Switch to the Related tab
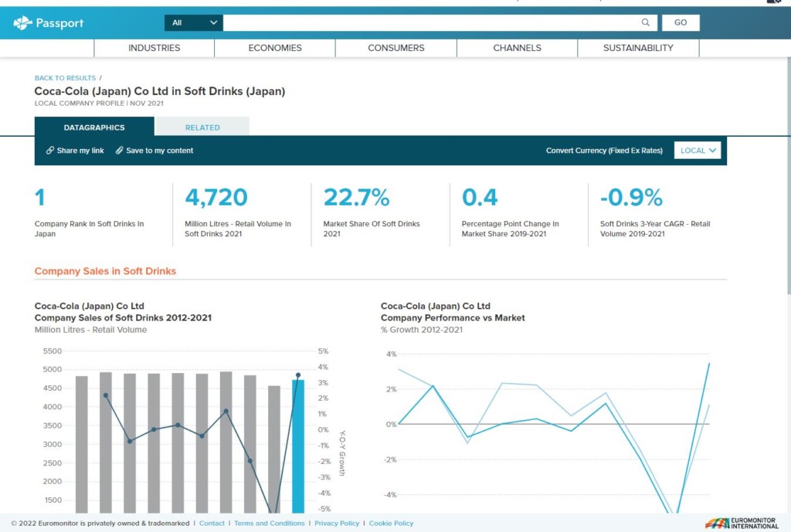Viewport: 791px width, 532px height. 202,127
